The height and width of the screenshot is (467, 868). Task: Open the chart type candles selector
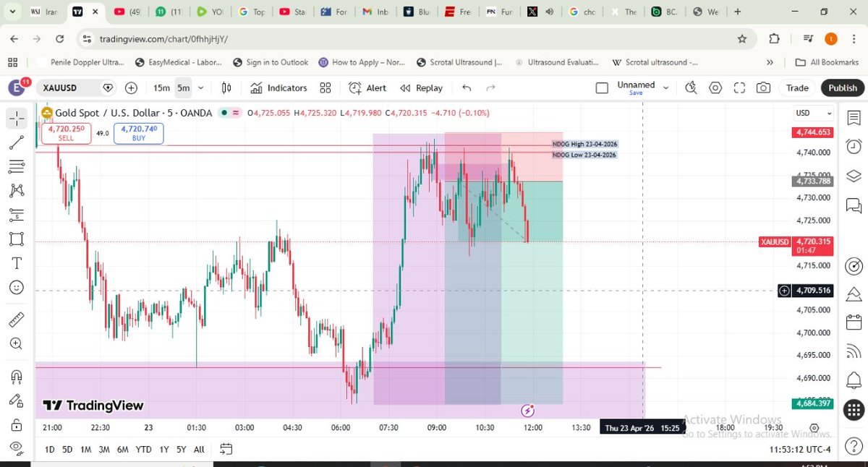click(226, 88)
